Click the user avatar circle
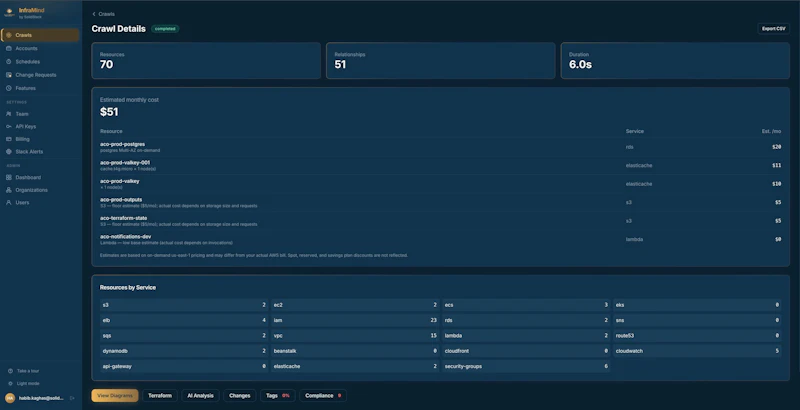This screenshot has height=410, width=800. click(10, 398)
